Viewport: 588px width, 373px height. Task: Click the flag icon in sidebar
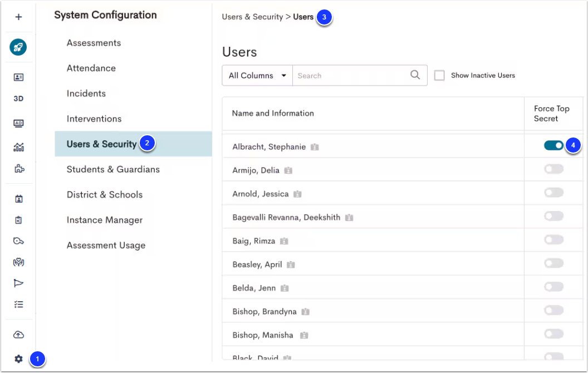pyautogui.click(x=18, y=283)
